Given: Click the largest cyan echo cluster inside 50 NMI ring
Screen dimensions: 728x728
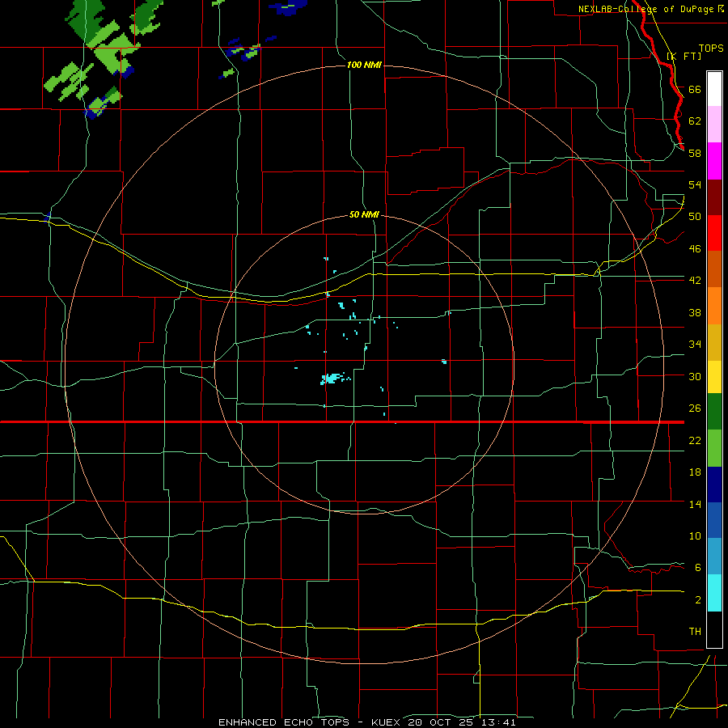Looking at the screenshot, I should tap(332, 379).
